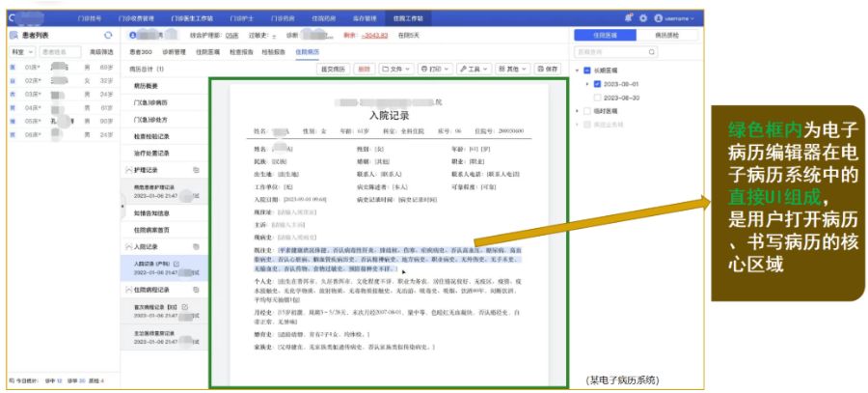Viewport: 868px width, 393px height.
Task: Click the user avatar icon in header
Action: click(x=658, y=17)
